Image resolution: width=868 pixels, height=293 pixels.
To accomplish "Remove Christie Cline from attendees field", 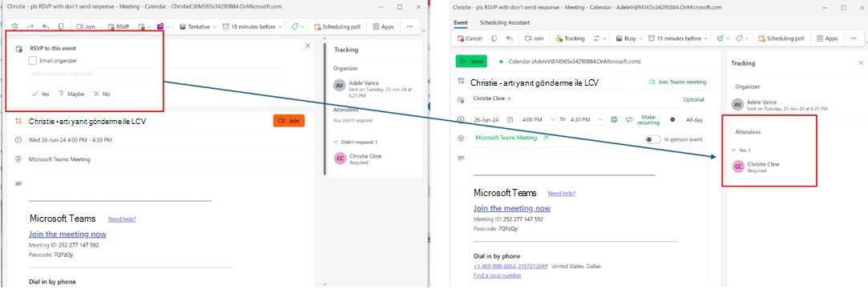I will (509, 98).
